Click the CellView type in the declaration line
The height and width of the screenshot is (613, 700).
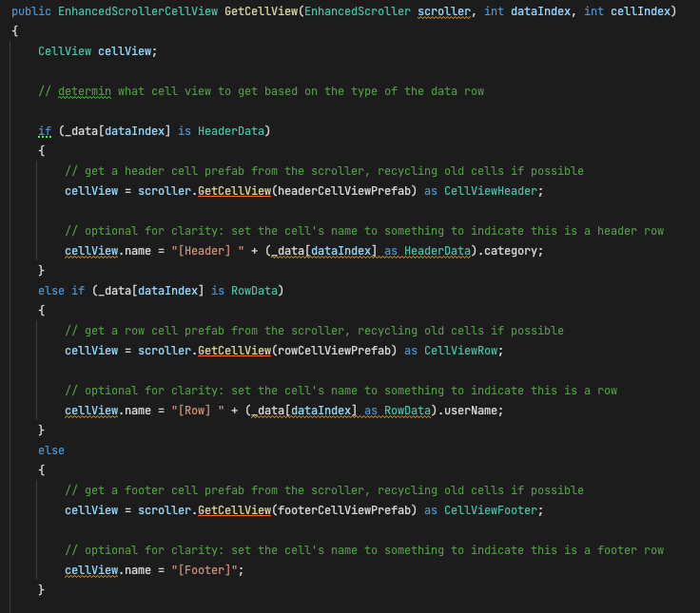[65, 51]
